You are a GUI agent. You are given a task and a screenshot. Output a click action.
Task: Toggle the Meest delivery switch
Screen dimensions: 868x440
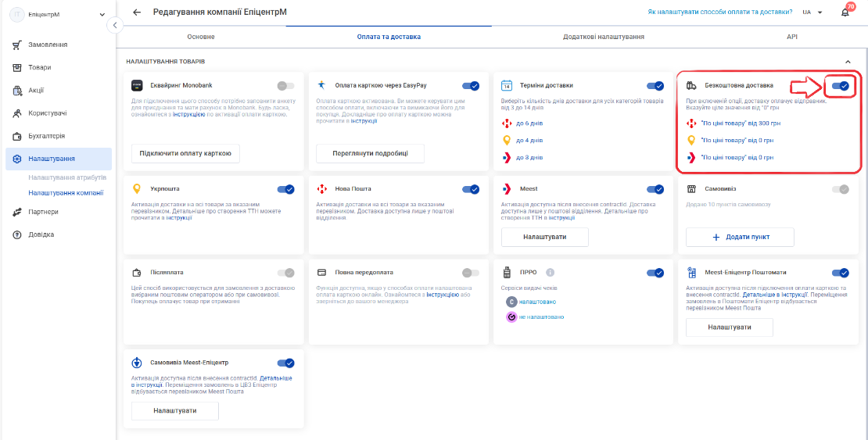[x=655, y=189]
